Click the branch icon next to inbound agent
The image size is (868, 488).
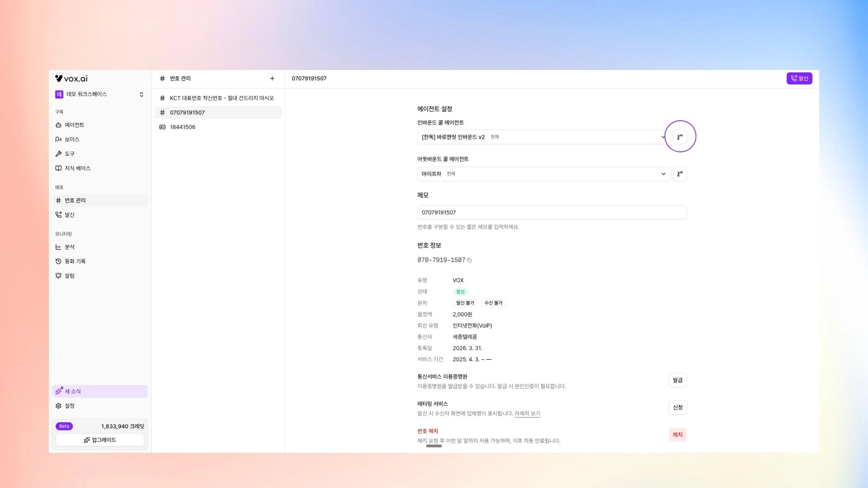pyautogui.click(x=680, y=137)
